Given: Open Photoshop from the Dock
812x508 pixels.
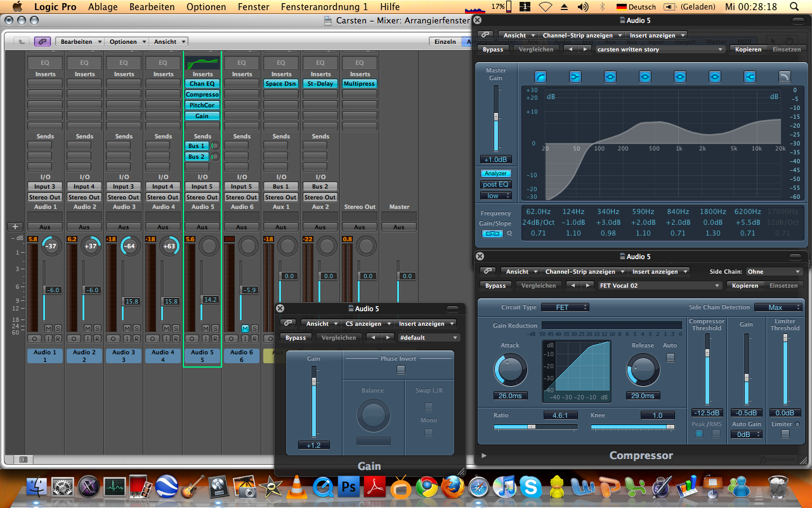Looking at the screenshot, I should click(348, 487).
